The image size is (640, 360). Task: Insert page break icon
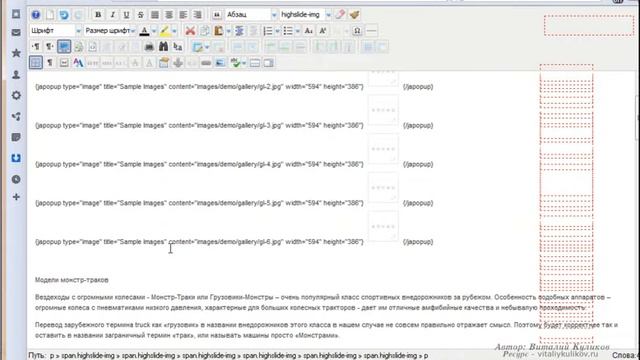255,63
